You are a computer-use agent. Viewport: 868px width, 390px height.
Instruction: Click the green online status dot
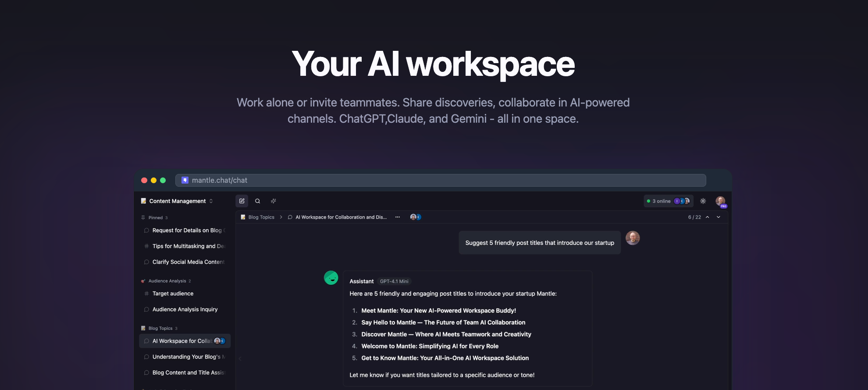click(x=649, y=201)
